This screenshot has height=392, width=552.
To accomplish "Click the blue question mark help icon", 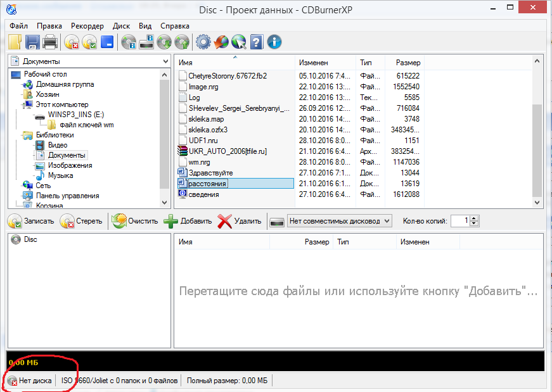I will coord(257,42).
